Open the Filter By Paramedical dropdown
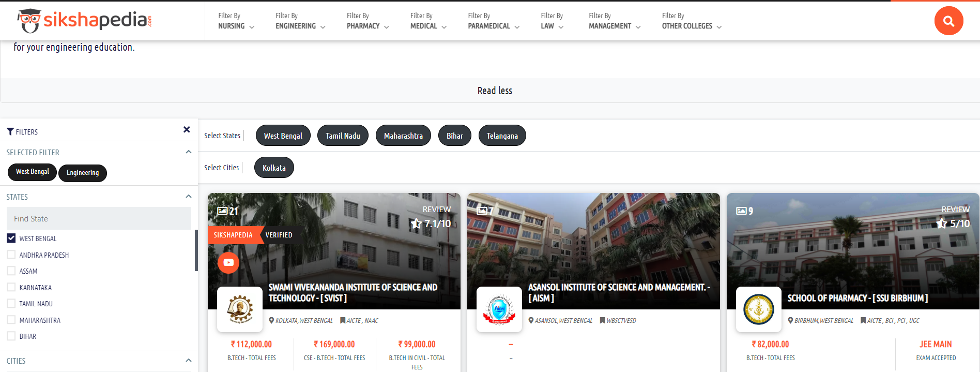This screenshot has height=372, width=980. point(494,21)
